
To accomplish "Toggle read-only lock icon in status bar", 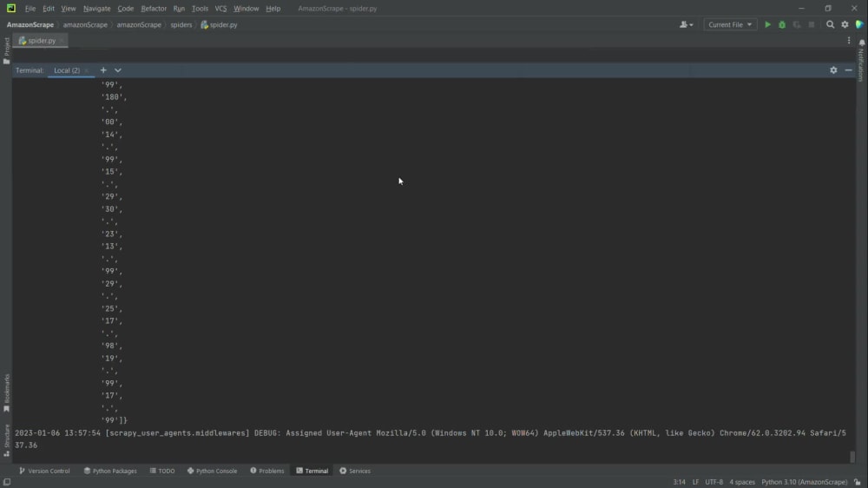I will coord(857,482).
